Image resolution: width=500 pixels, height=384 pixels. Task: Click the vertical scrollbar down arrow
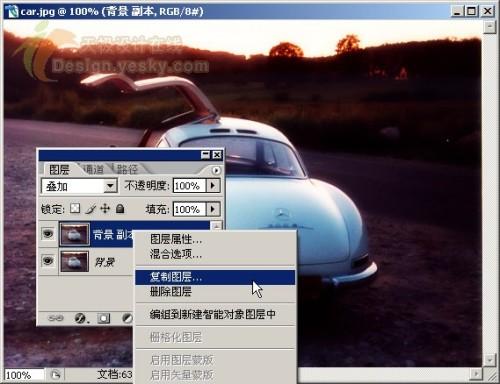pyautogui.click(x=489, y=360)
